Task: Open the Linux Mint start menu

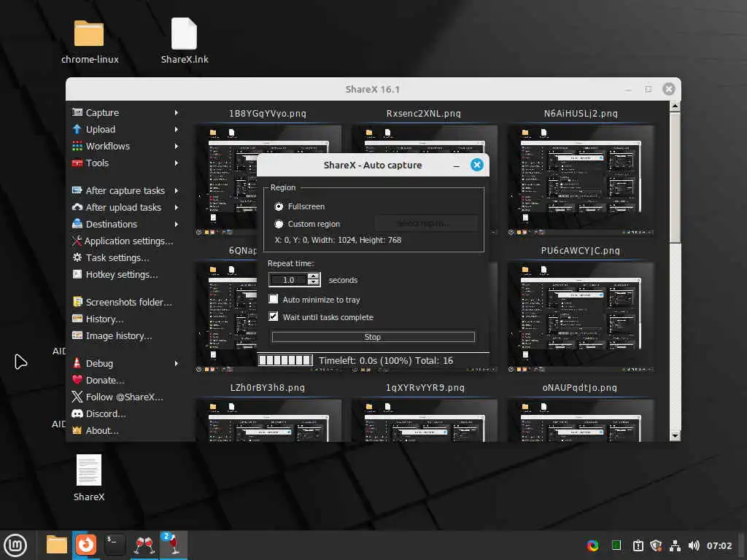Action: (16, 545)
